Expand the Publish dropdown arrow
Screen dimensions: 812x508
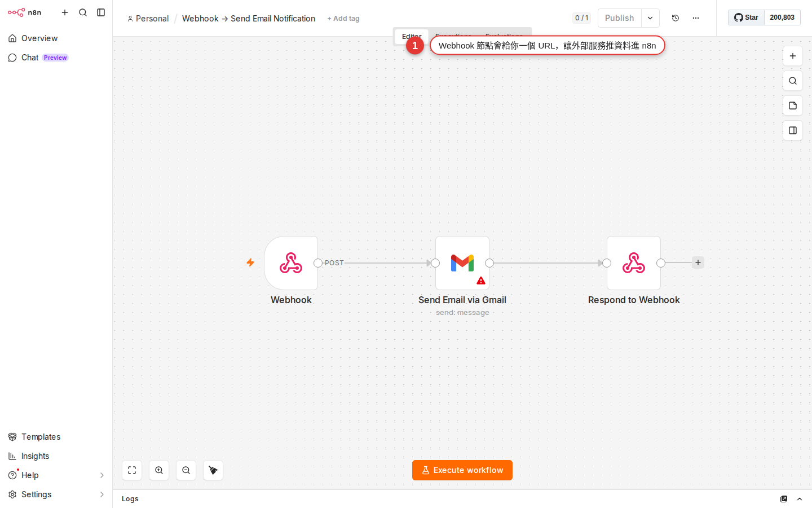click(650, 18)
